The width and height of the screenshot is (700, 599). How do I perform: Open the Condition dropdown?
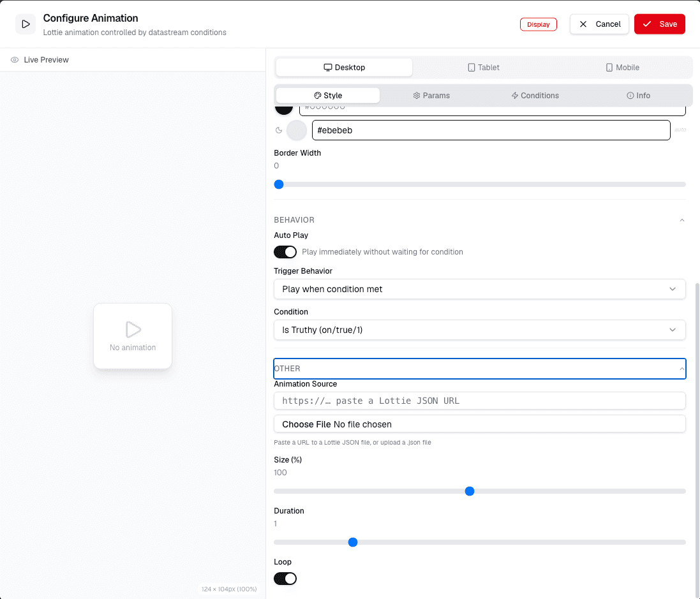[x=479, y=330]
